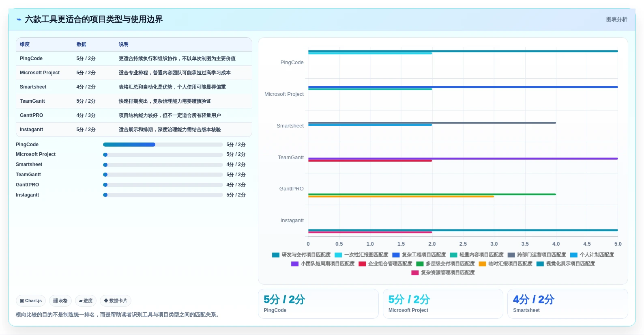Screen dimensions: 644x335
Task: Click the description 快速排期突出 for TeamGantt
Action: [x=165, y=101]
